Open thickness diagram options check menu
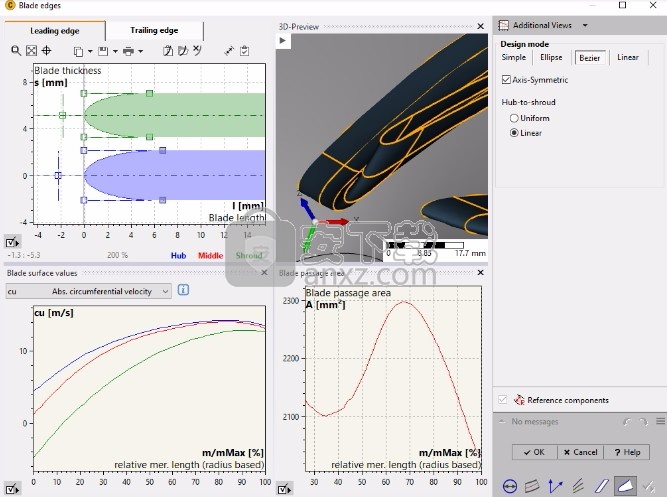Screen dimensions: 667x497 (12, 243)
